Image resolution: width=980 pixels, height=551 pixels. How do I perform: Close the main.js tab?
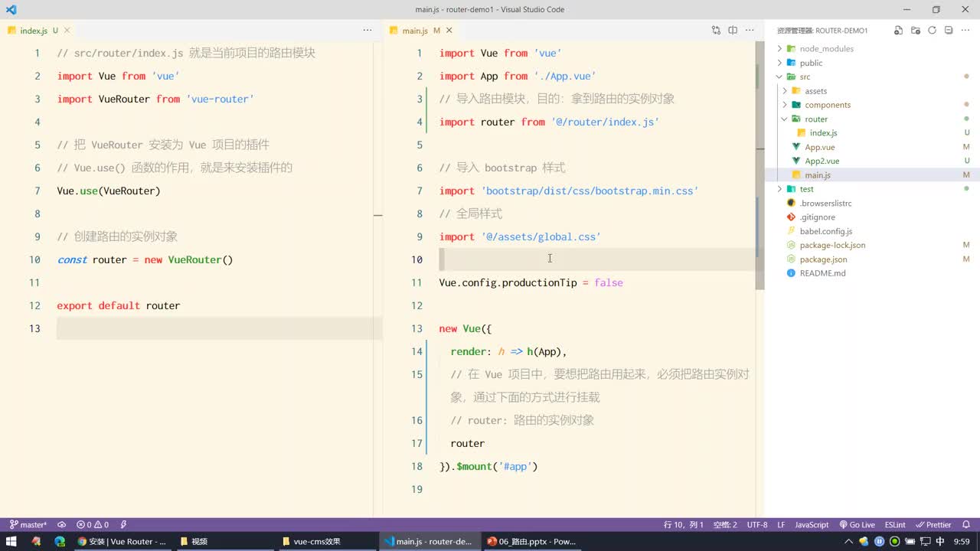tap(449, 31)
